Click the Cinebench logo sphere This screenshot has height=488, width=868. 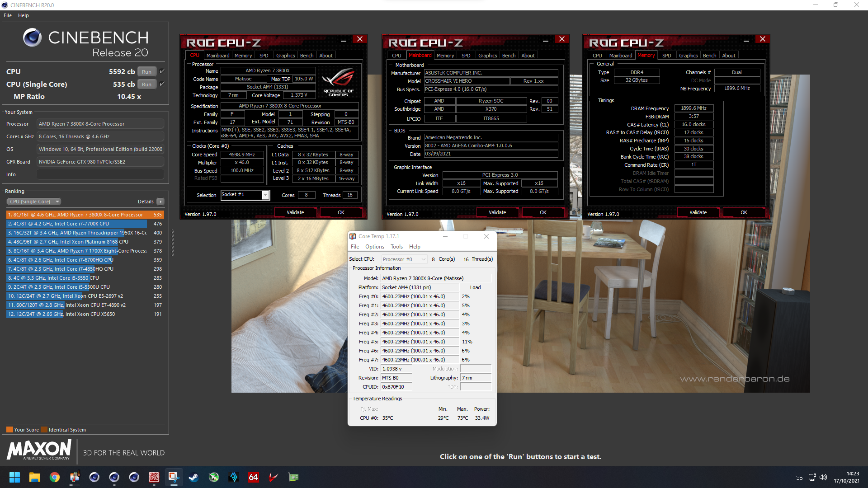tap(33, 38)
